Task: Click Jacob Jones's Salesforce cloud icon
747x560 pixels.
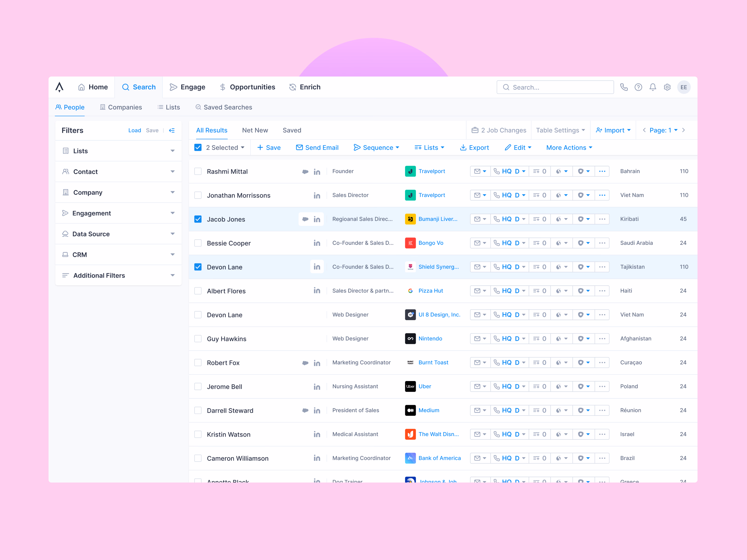Action: click(305, 219)
